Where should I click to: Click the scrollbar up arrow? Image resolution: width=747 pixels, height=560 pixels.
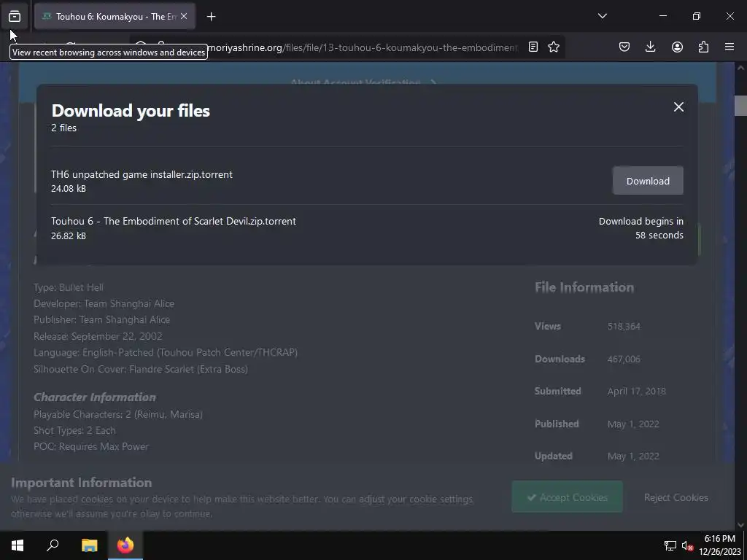(x=740, y=68)
